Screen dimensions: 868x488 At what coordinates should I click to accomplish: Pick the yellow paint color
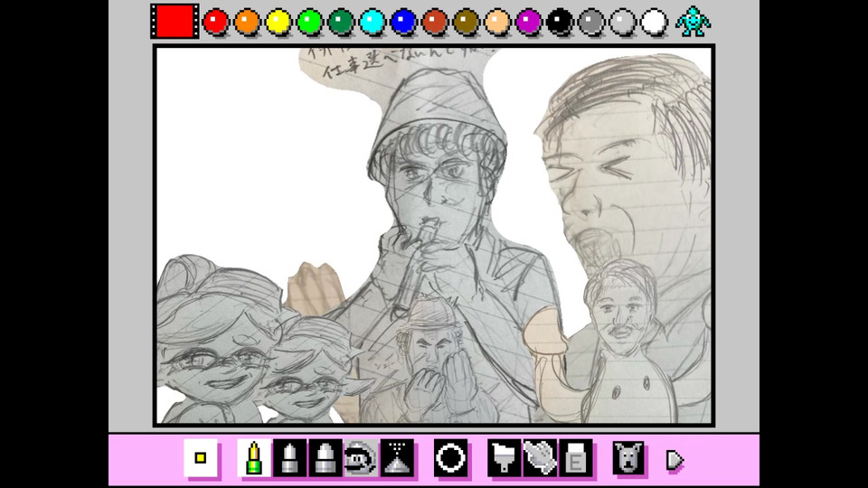pyautogui.click(x=278, y=23)
